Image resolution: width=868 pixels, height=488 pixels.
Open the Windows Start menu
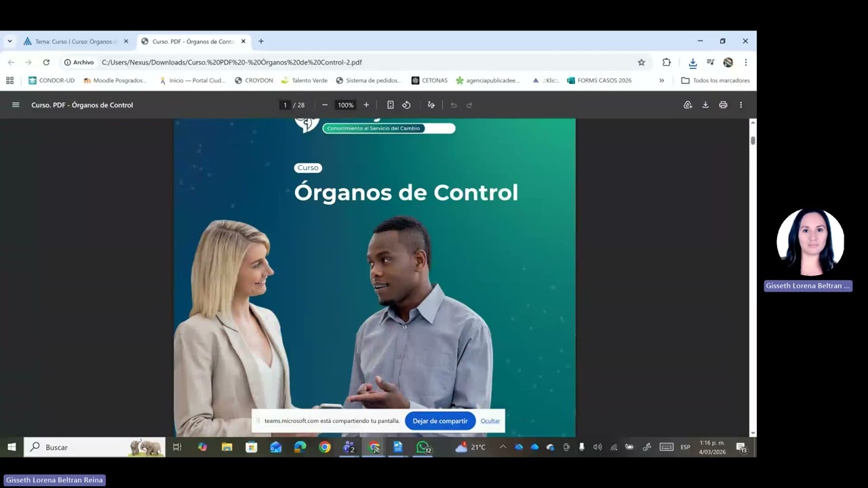point(12,447)
